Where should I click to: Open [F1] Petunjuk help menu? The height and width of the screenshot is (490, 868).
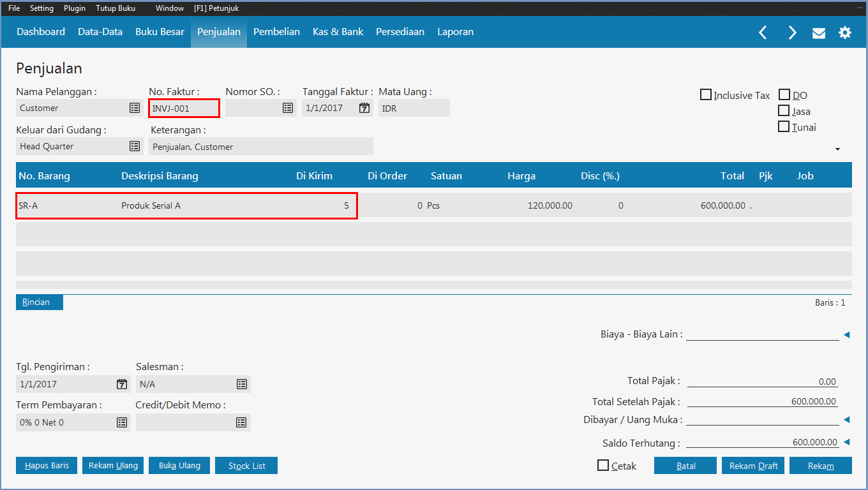216,8
